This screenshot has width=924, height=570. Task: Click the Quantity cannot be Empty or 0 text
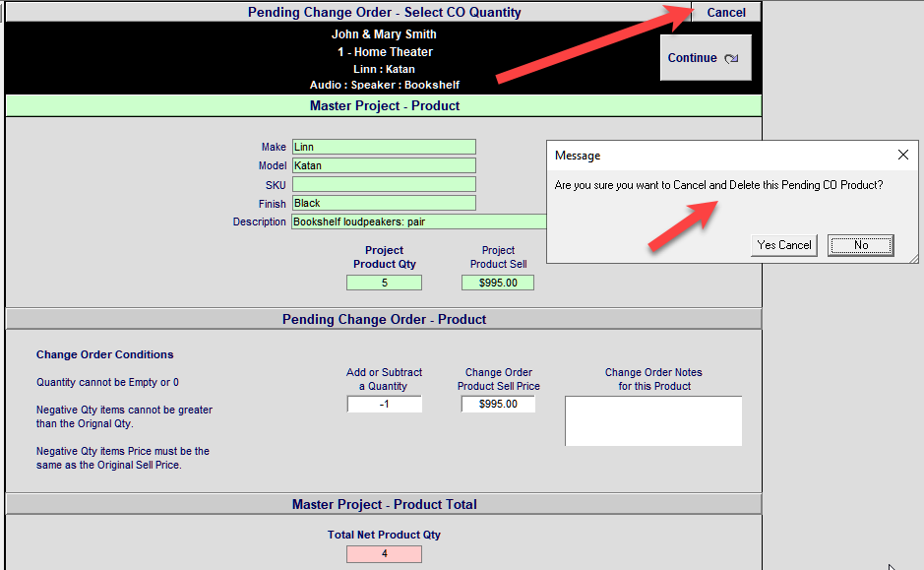108,383
